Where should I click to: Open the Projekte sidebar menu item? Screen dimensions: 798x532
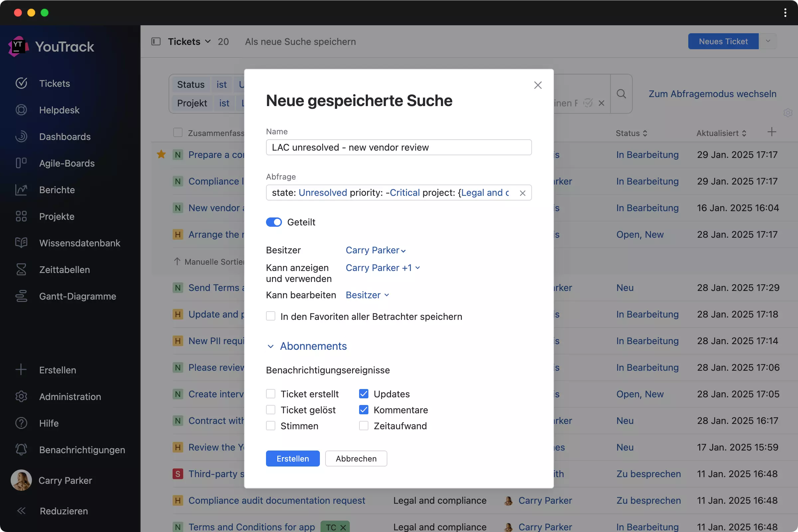click(56, 216)
